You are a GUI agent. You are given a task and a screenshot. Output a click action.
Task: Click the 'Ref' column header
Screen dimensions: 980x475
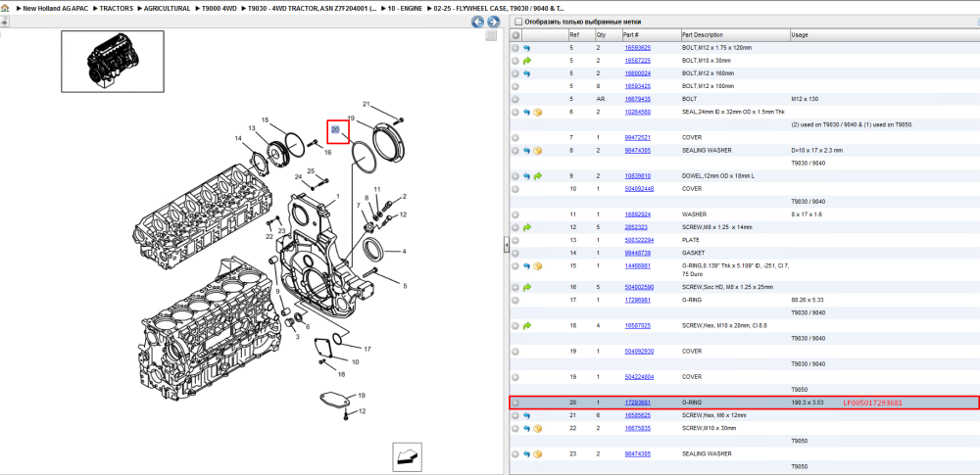[581, 35]
